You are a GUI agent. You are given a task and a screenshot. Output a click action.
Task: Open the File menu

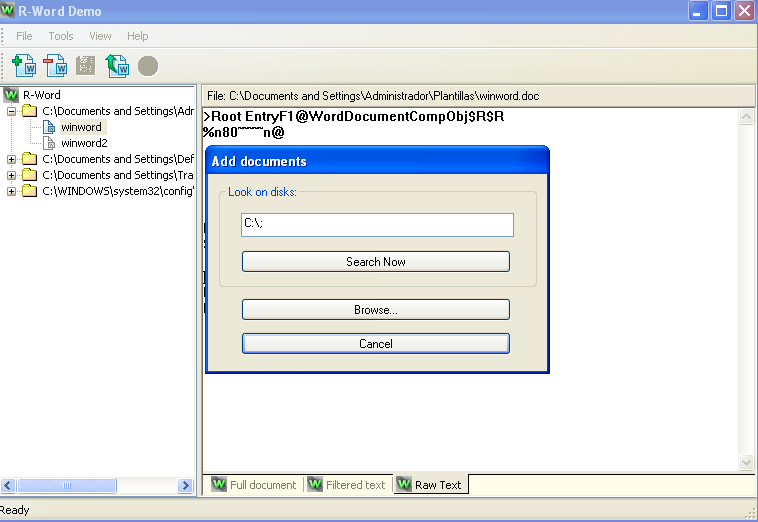pos(24,36)
